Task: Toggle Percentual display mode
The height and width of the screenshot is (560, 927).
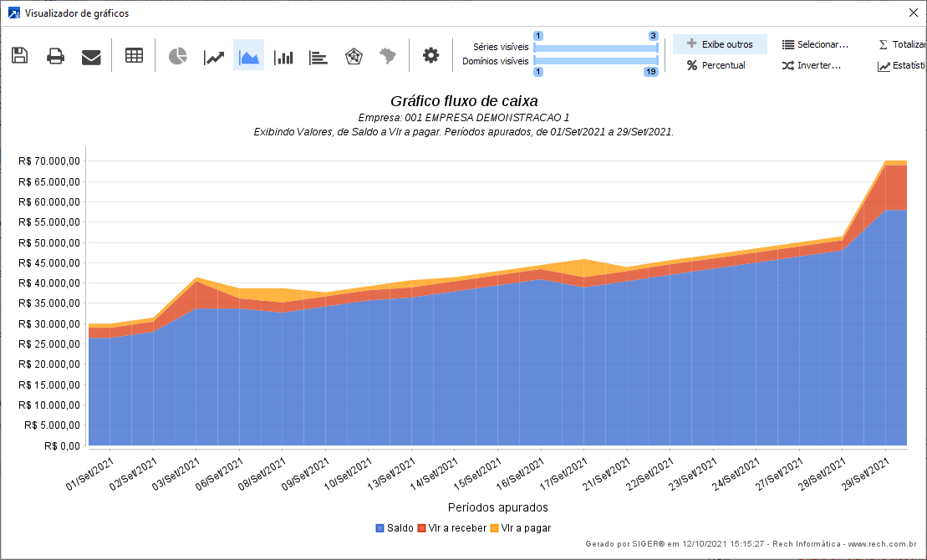Action: point(716,65)
